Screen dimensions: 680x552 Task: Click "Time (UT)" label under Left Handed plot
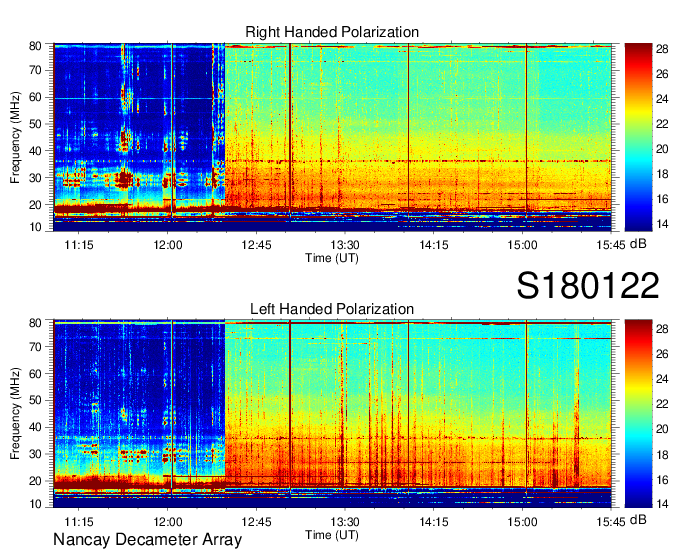pos(332,535)
